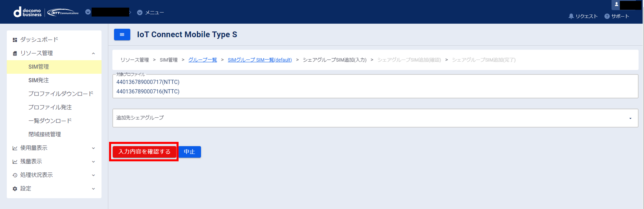
Task: Click the gear icon beside 設定
Action: click(15, 189)
